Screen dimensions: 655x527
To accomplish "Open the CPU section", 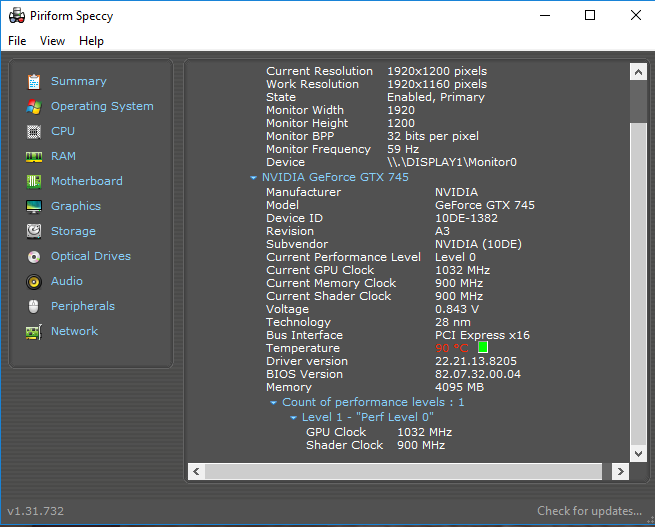I will click(x=63, y=131).
